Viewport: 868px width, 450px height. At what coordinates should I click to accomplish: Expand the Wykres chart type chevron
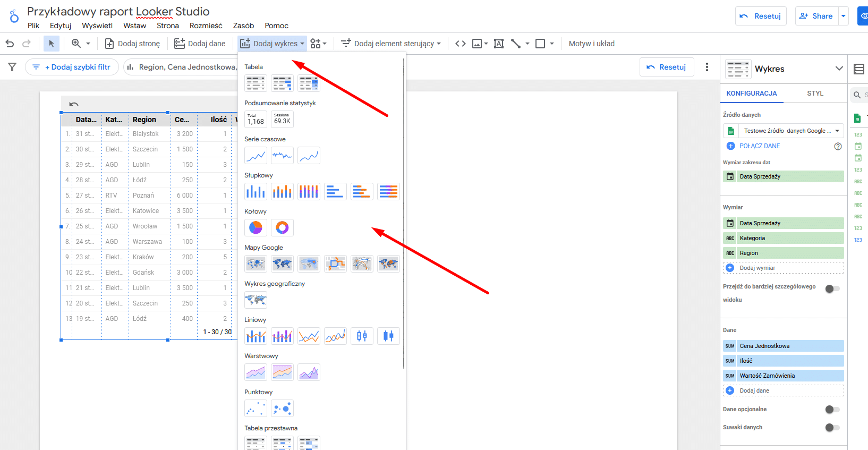839,69
